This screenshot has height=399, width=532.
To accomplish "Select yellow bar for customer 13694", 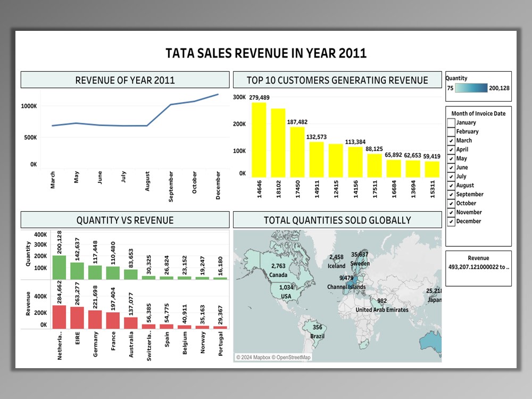I will [x=413, y=169].
